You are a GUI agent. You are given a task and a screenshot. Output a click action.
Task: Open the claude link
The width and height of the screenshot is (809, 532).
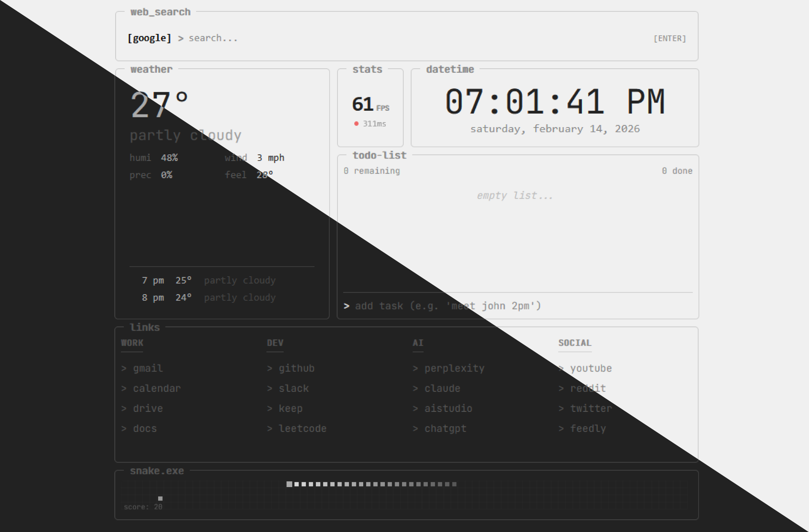[442, 388]
